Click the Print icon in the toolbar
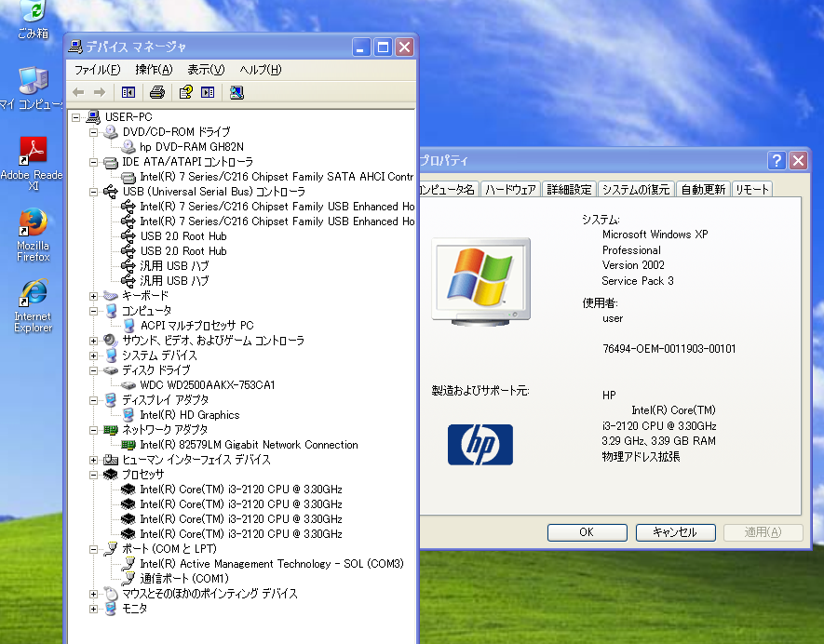 [x=157, y=92]
